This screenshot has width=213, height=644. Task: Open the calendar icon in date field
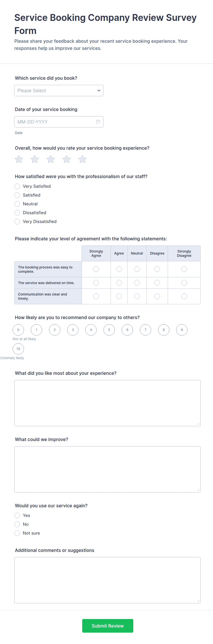98,122
